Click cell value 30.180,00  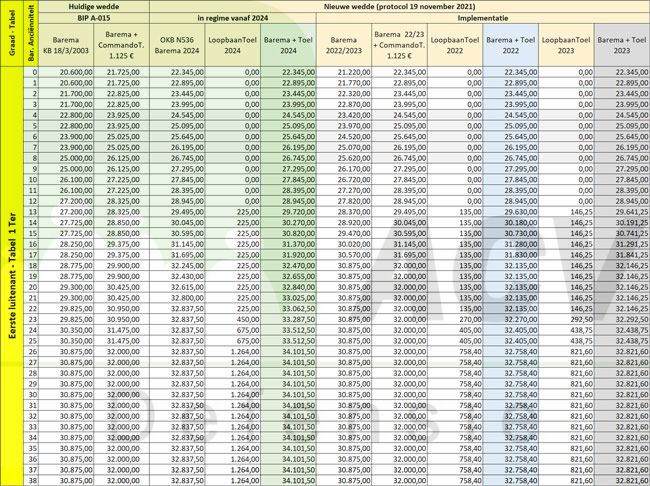pos(521,223)
